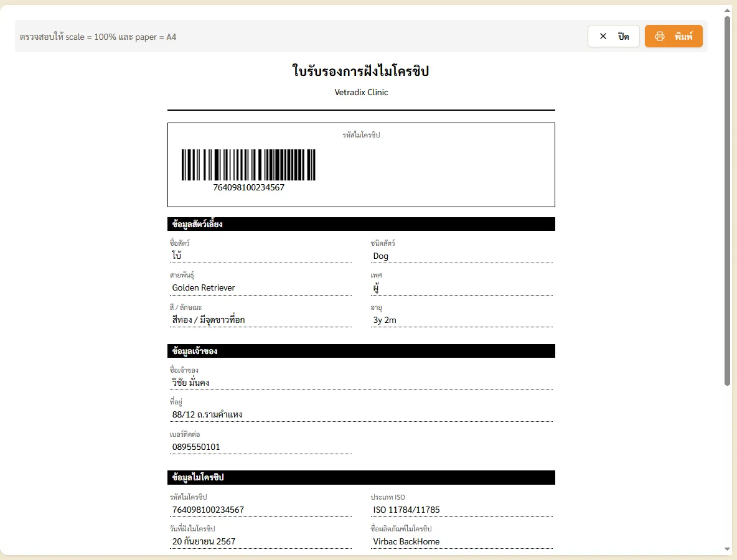737x560 pixels.
Task: Click the printer icon in the orange button
Action: (x=659, y=36)
